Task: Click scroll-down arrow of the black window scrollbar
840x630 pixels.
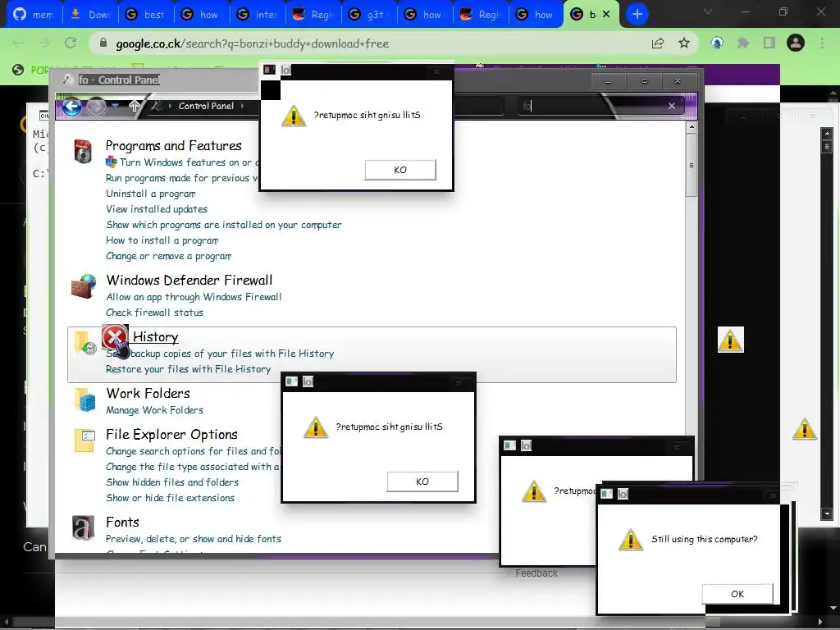Action: 827,514
